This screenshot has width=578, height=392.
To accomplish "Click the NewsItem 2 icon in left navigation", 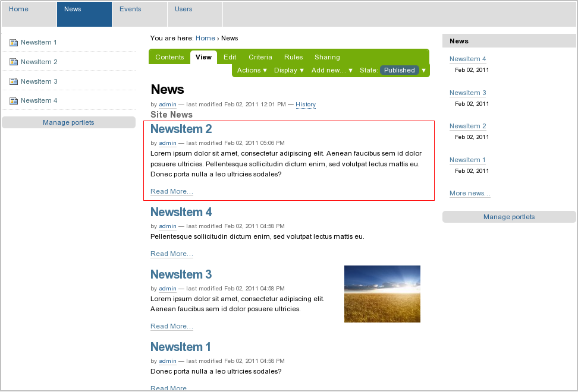I will click(x=14, y=62).
